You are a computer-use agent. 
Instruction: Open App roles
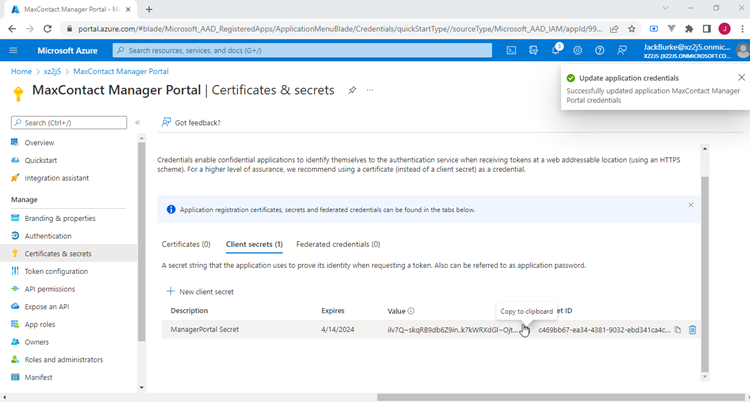[x=40, y=324]
